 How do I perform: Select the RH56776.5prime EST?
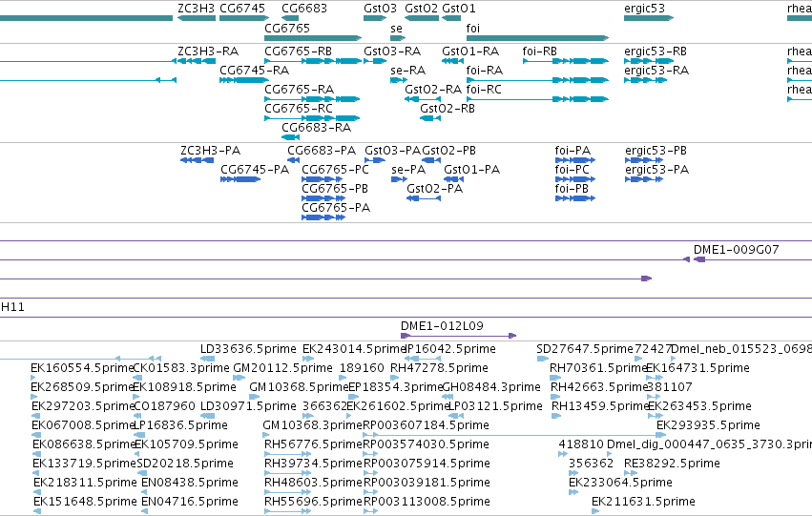tap(287, 454)
